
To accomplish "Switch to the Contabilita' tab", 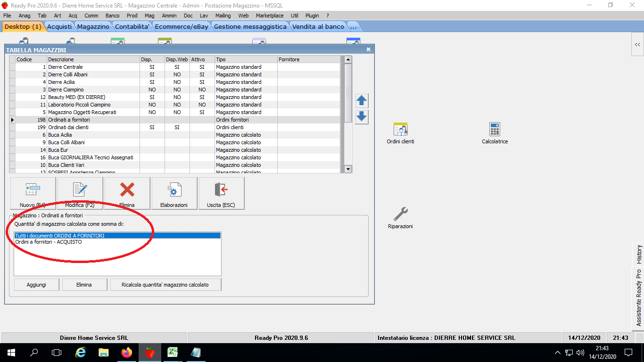I will [132, 27].
